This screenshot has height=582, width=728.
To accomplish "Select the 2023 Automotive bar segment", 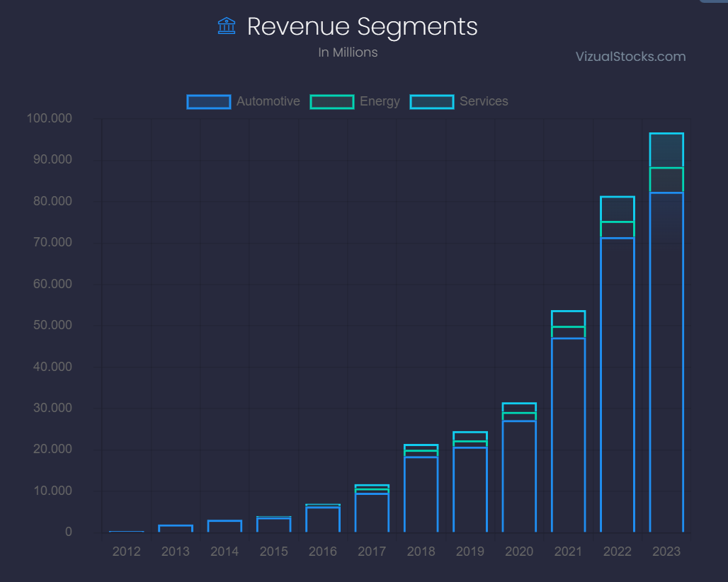I will tap(666, 361).
